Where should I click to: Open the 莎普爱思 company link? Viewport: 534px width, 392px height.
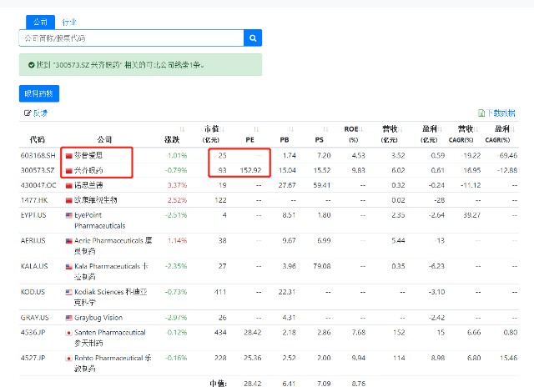pos(88,155)
